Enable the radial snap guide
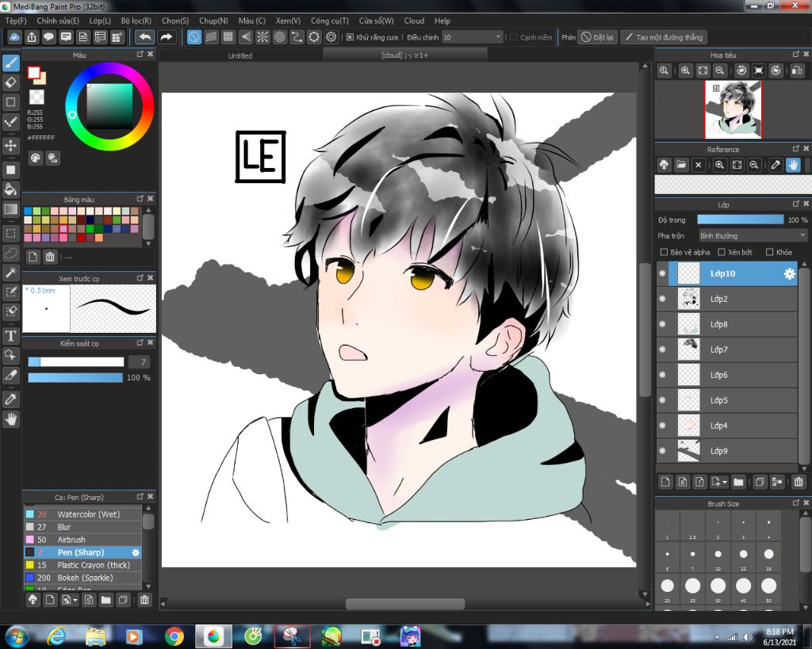 point(262,36)
